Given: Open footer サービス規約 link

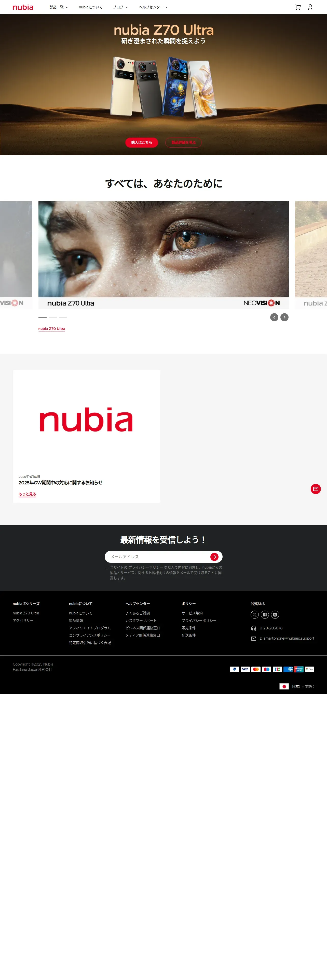Looking at the screenshot, I should (x=192, y=613).
